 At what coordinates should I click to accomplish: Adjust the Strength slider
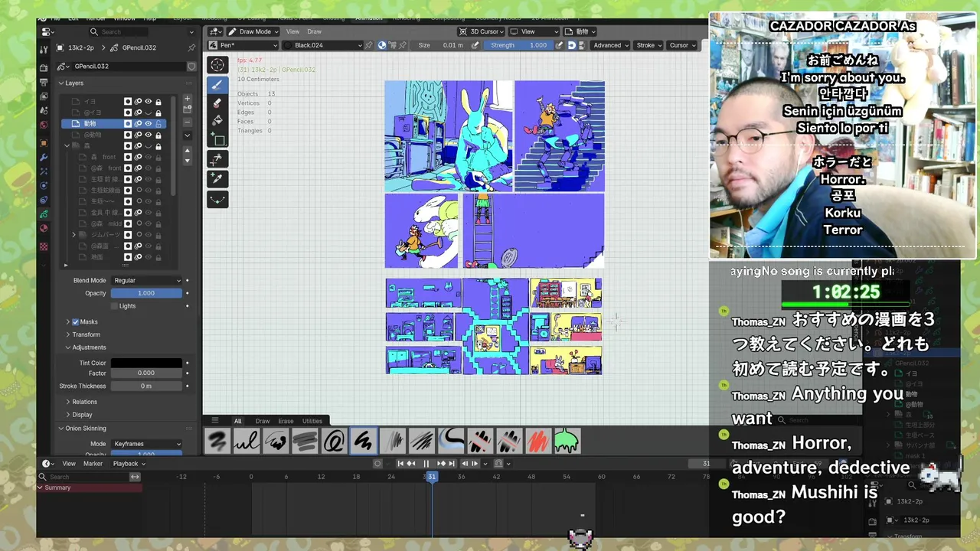coord(518,45)
